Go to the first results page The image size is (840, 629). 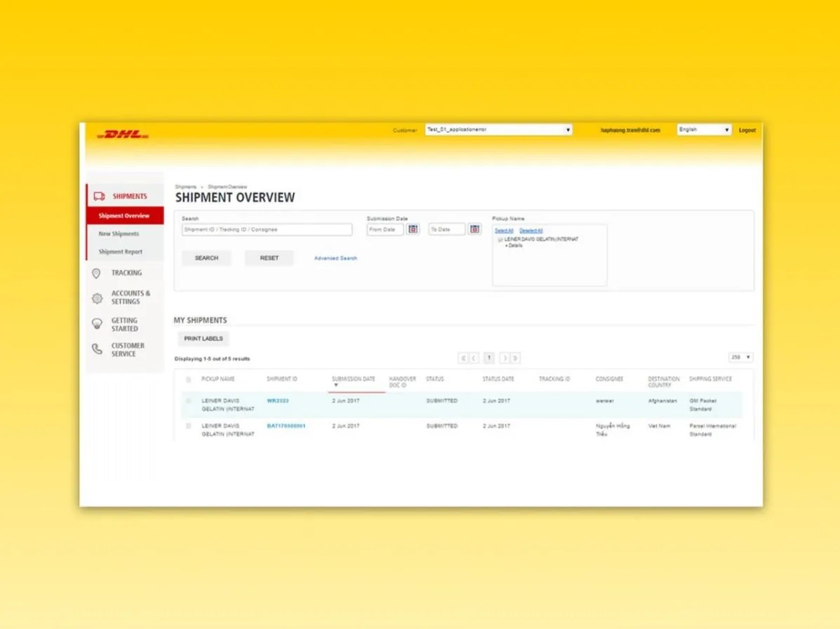coord(463,358)
